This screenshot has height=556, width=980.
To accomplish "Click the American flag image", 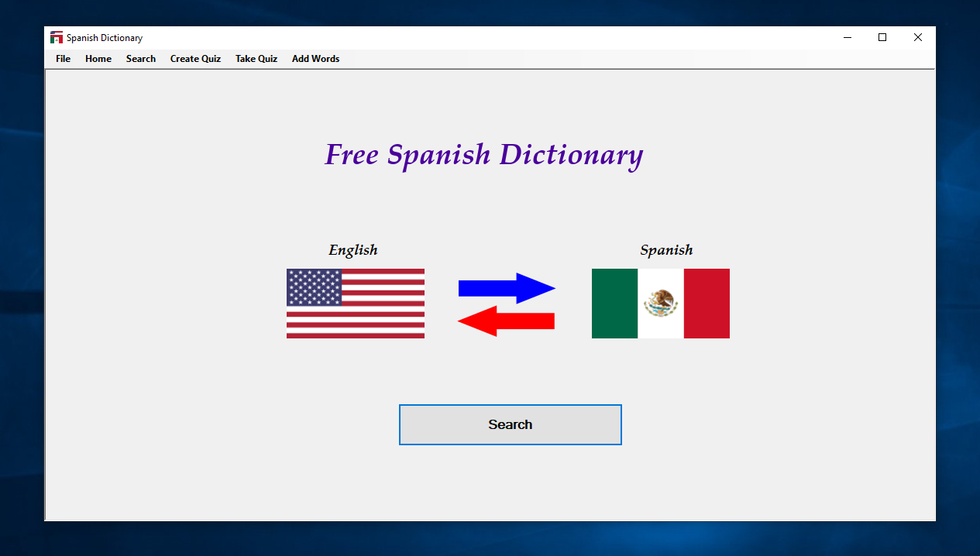I will point(356,304).
